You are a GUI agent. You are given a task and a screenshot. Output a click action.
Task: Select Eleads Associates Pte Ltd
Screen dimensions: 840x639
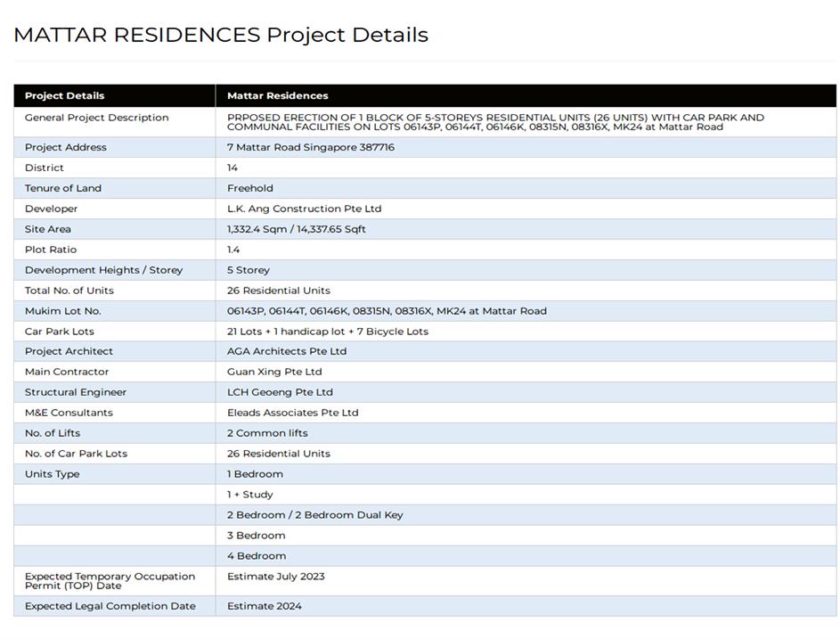292,413
